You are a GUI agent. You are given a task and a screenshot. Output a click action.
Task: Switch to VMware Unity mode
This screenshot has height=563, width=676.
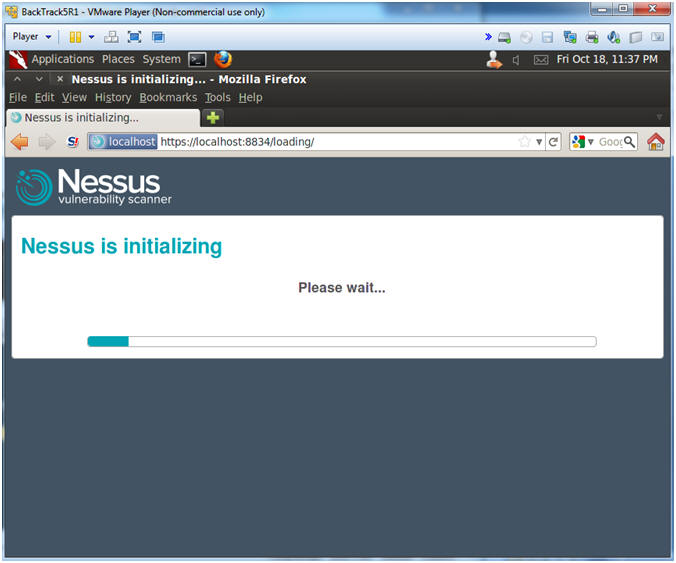158,37
